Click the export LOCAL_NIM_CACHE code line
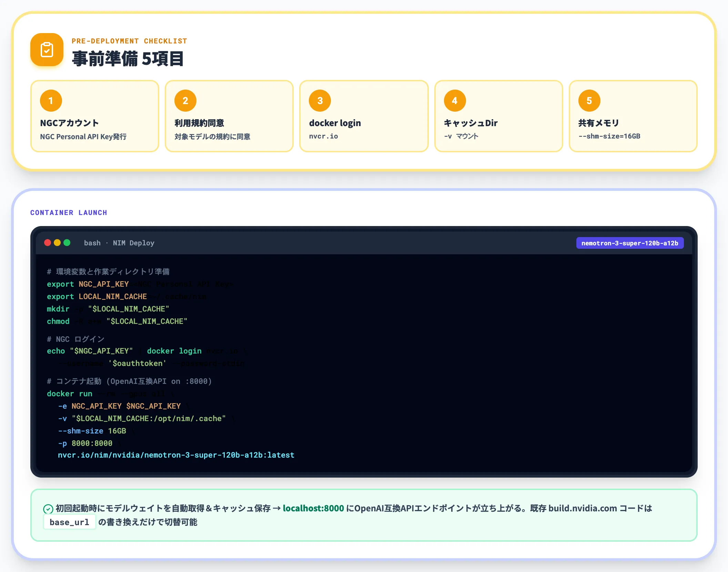This screenshot has height=572, width=728. pos(127,296)
